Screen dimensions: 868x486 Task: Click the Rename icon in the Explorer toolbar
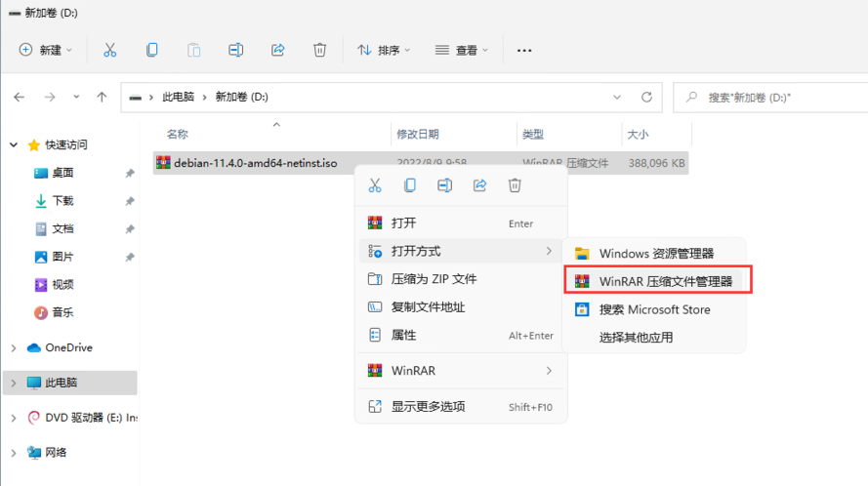(x=236, y=51)
